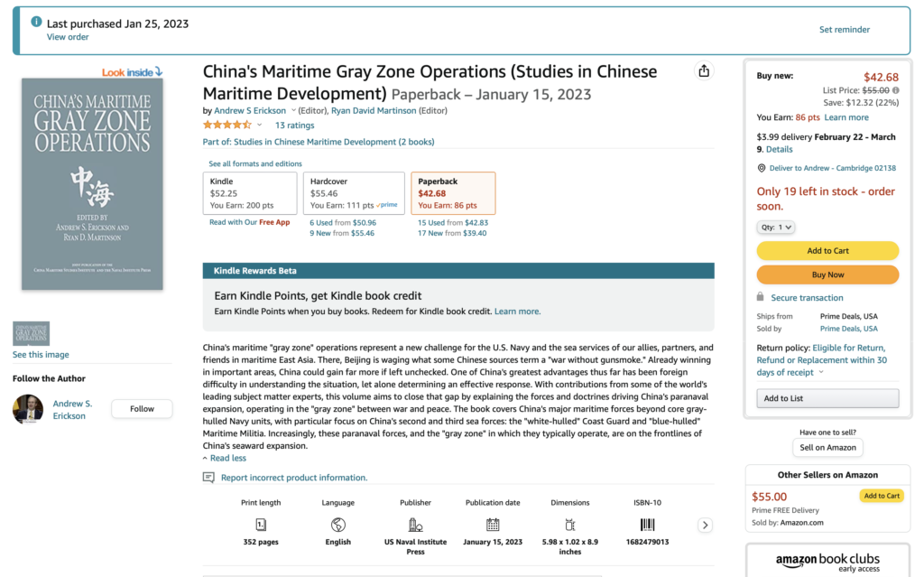Click the Language globe icon
This screenshot has width=924, height=577.
click(338, 524)
